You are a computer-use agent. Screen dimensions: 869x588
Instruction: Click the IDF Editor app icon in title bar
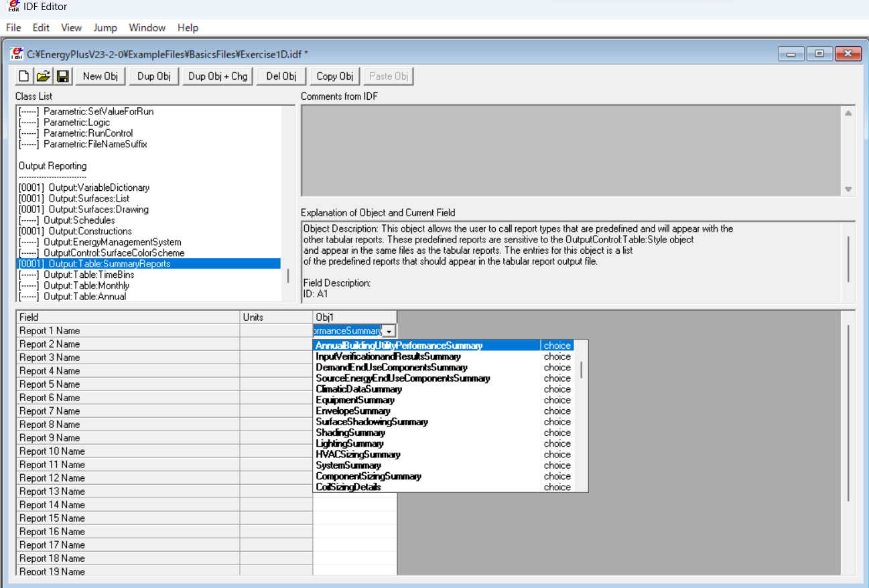click(13, 6)
